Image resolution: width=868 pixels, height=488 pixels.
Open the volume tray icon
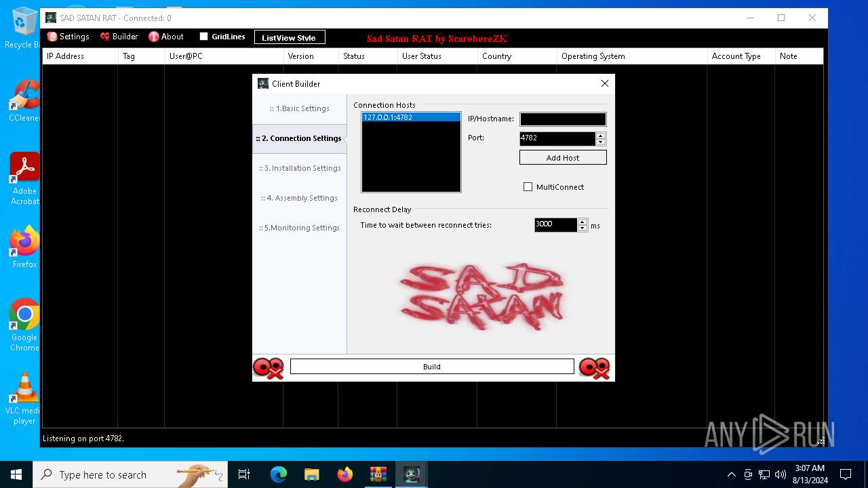[780, 474]
